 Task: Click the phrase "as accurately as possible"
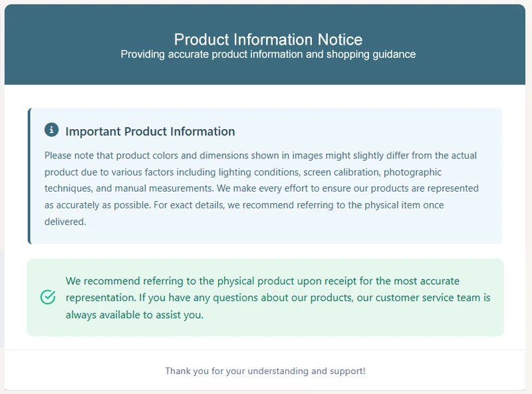point(96,205)
